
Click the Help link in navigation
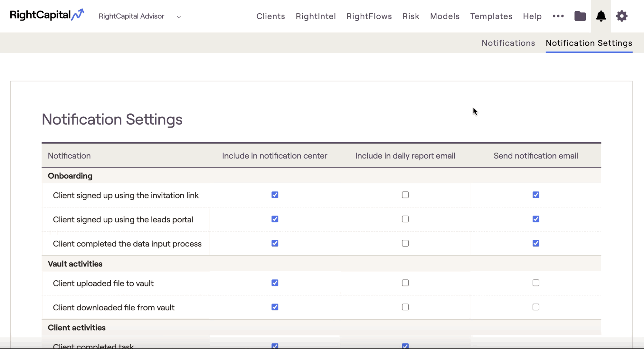click(532, 16)
